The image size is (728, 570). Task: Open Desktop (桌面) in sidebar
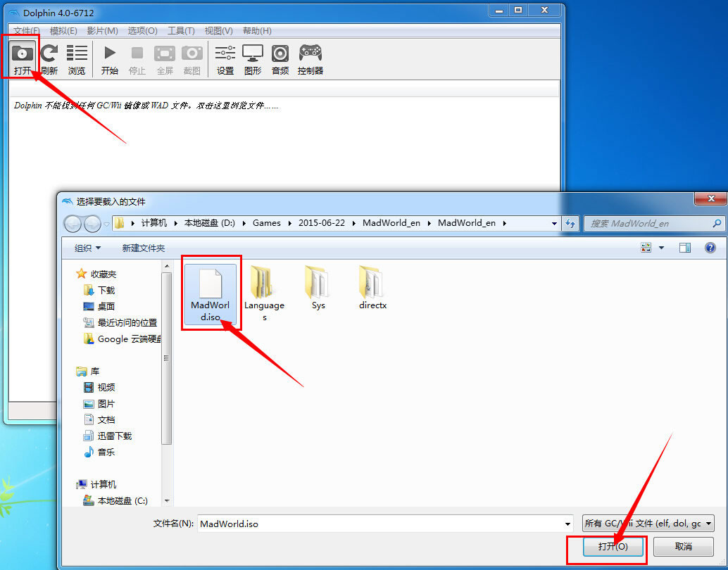(100, 306)
